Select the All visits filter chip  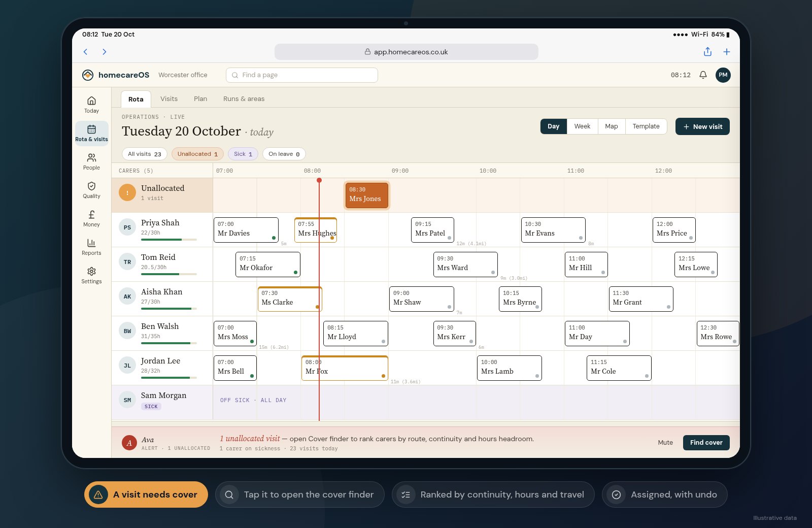tap(145, 154)
